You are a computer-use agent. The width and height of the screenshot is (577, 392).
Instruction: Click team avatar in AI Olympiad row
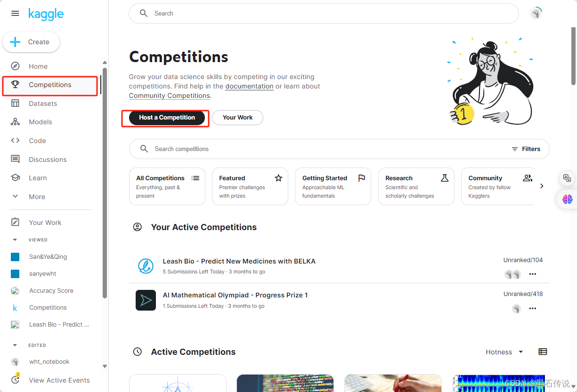pos(517,309)
